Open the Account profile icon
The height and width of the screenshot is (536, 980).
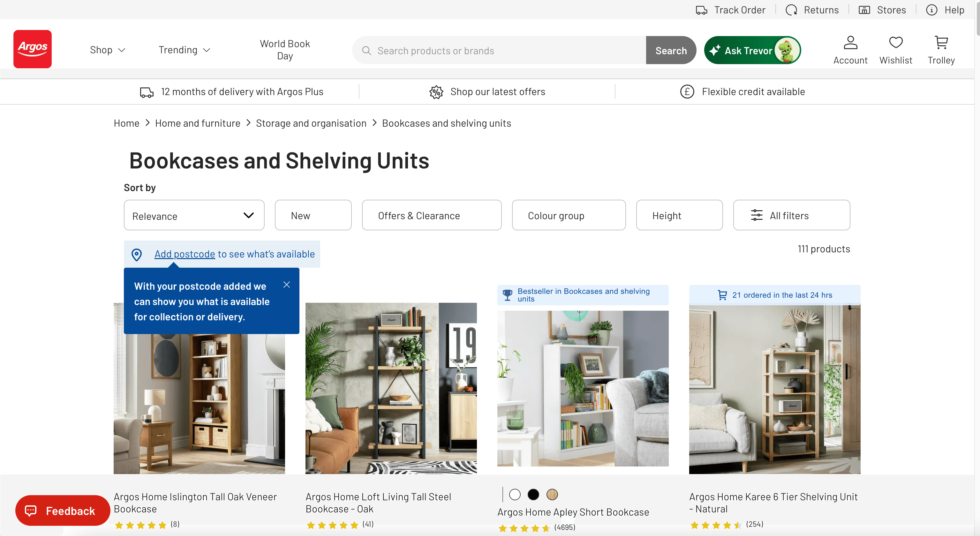[x=850, y=42]
